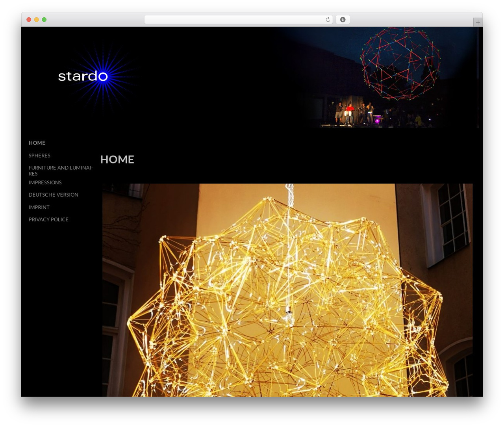View the Privacy Police page

pos(48,219)
